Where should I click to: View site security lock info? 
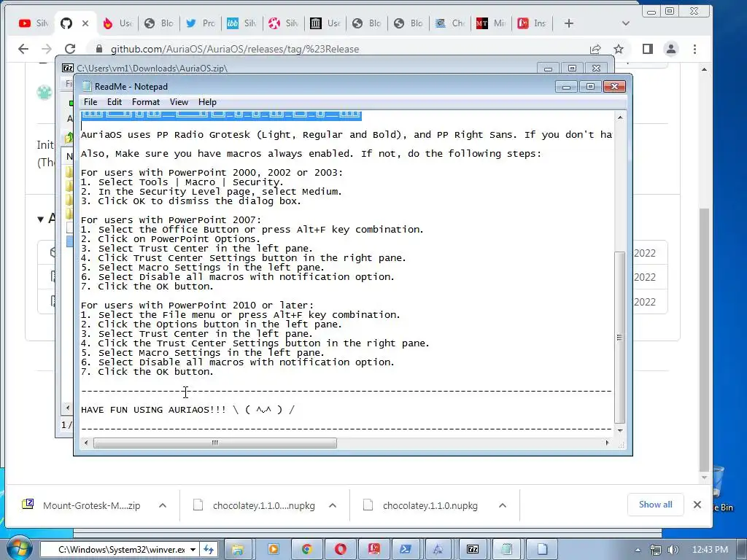[x=99, y=49]
